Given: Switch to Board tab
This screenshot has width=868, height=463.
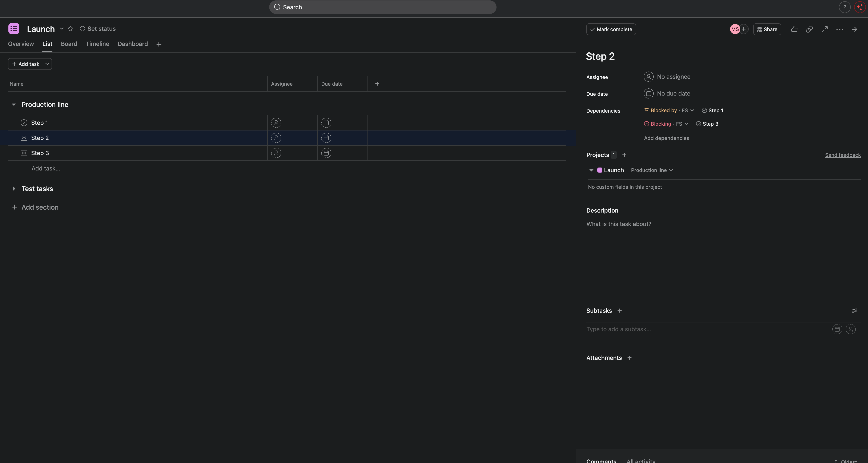Looking at the screenshot, I should click(x=69, y=44).
